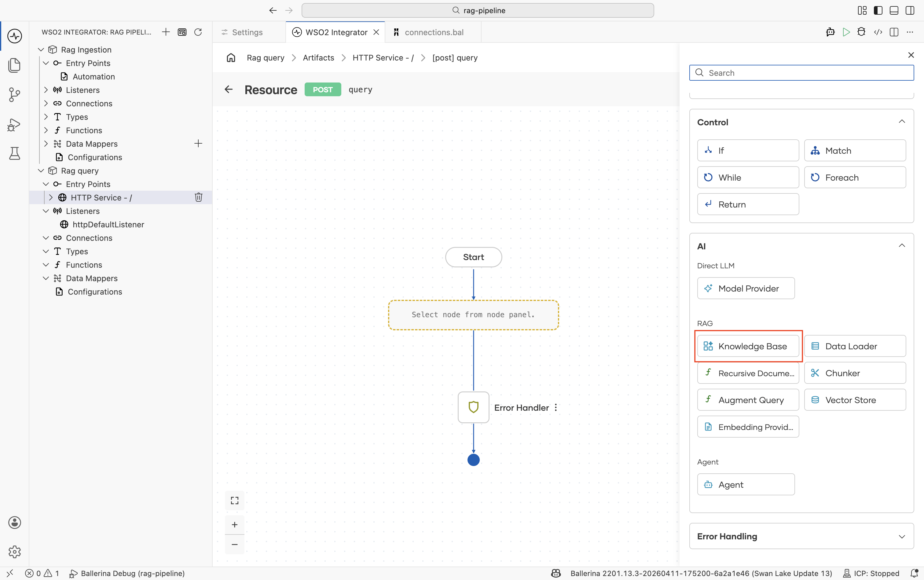This screenshot has height=580, width=924.
Task: Show source code icon
Action: pyautogui.click(x=878, y=32)
